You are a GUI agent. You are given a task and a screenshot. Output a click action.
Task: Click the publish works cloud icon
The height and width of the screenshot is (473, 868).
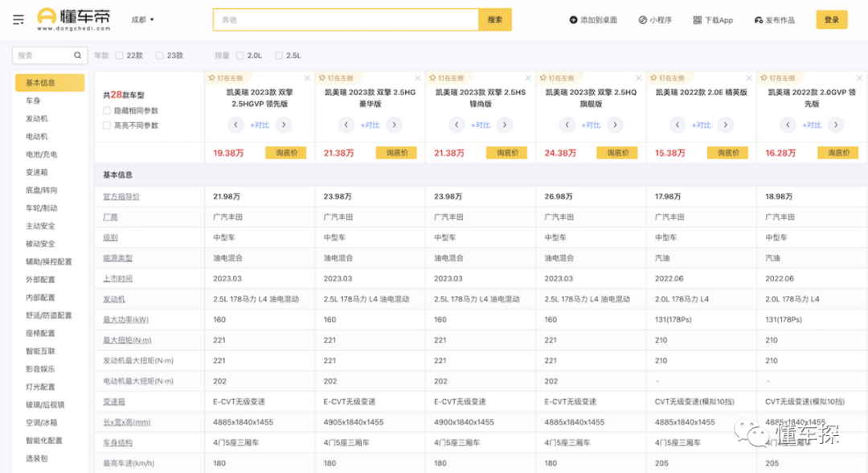coord(759,20)
